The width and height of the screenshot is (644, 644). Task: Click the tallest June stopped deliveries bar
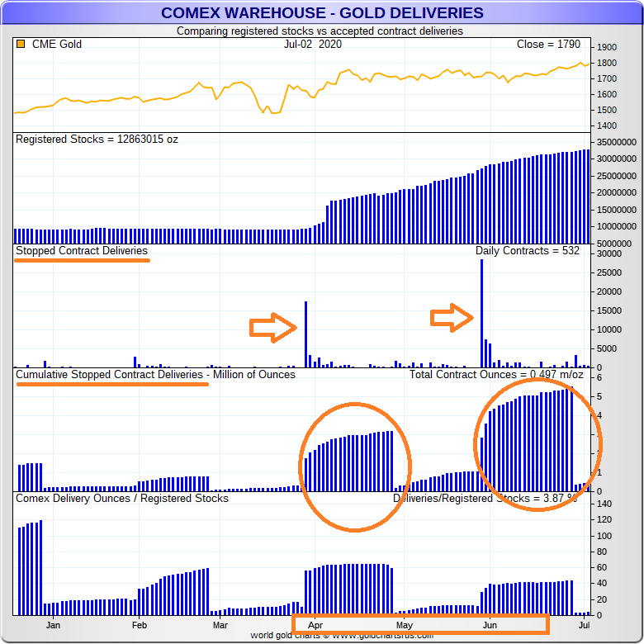(481, 314)
